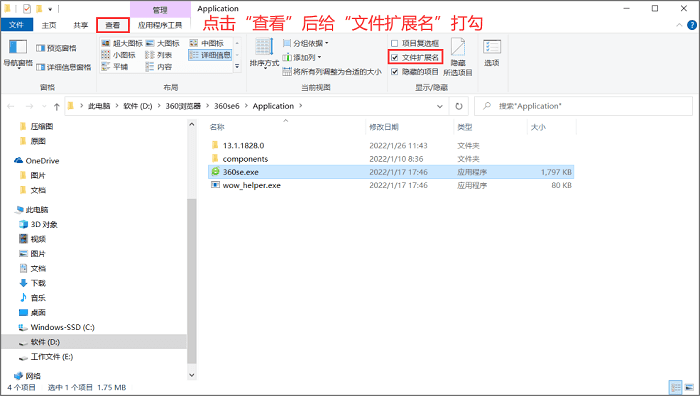Open the address bar history dropdown
The width and height of the screenshot is (700, 396).
click(440, 106)
